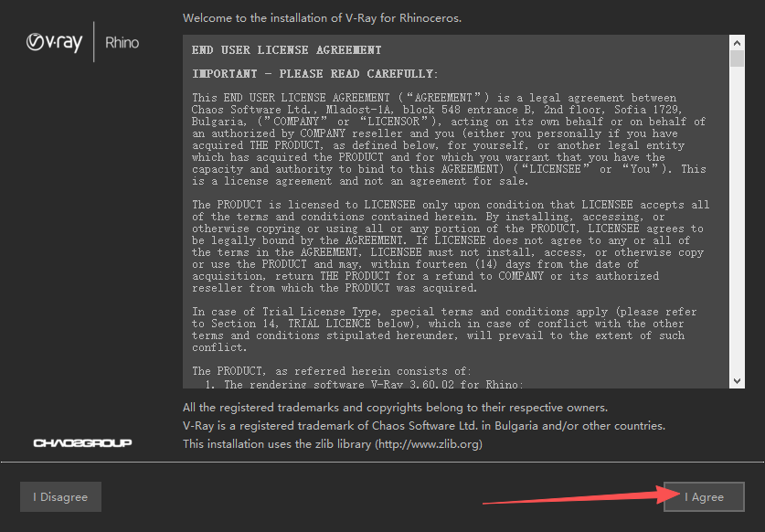Image resolution: width=765 pixels, height=532 pixels.
Task: Click the V-Ray registered trademark of Chaos line
Action: click(423, 426)
